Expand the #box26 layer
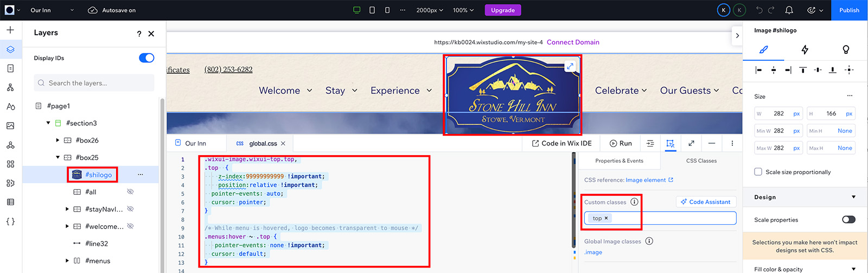 (x=58, y=141)
